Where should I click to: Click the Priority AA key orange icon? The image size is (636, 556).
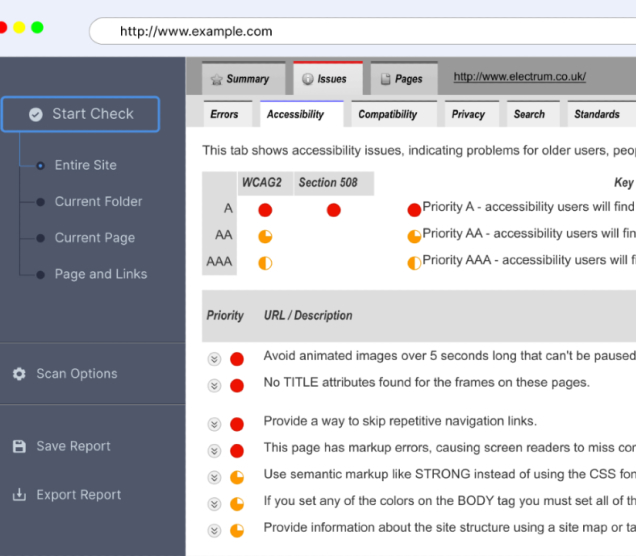point(414,236)
